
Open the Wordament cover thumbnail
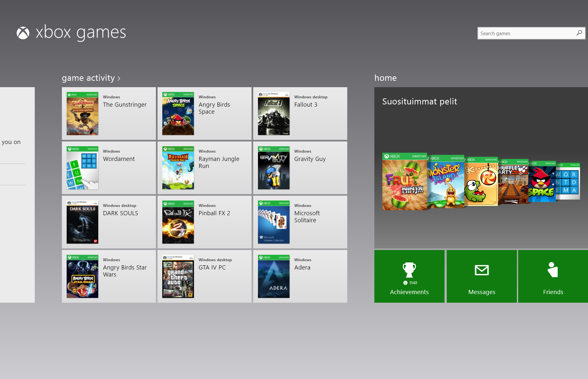[82, 168]
